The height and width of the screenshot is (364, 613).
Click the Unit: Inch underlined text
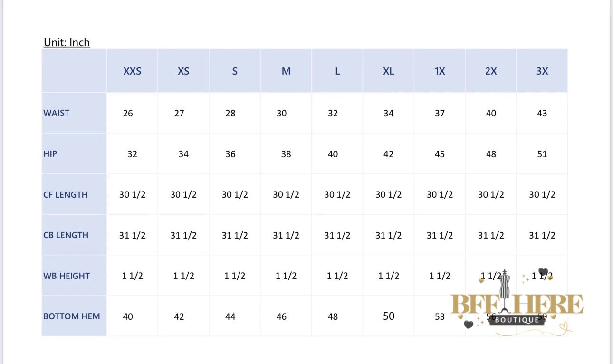click(x=67, y=42)
